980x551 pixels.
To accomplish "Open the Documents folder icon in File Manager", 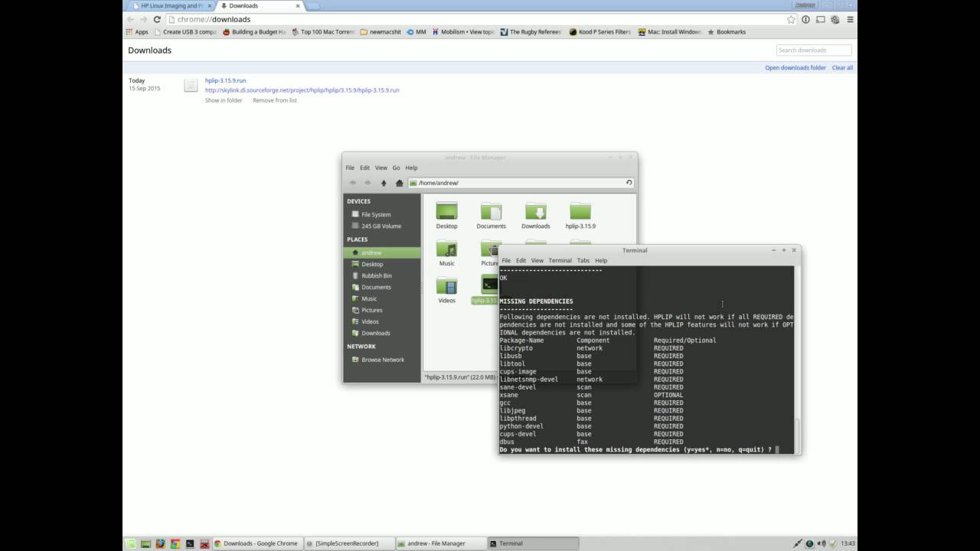I will coord(491,211).
